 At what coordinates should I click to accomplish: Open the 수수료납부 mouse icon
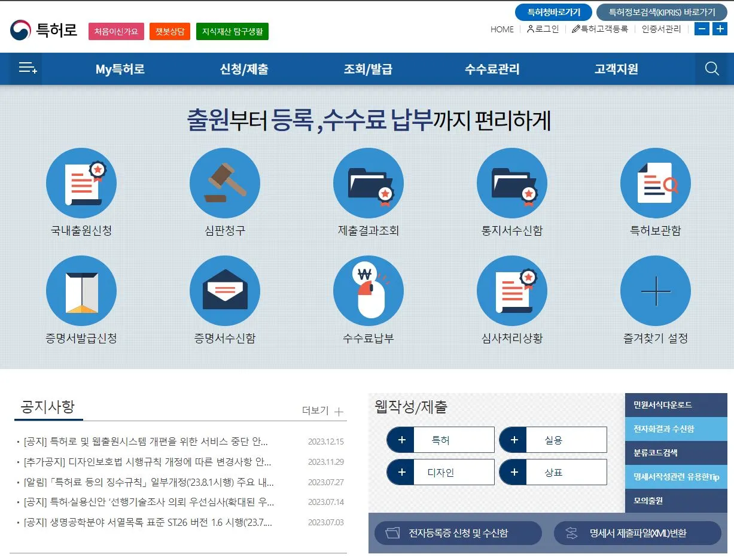click(368, 291)
